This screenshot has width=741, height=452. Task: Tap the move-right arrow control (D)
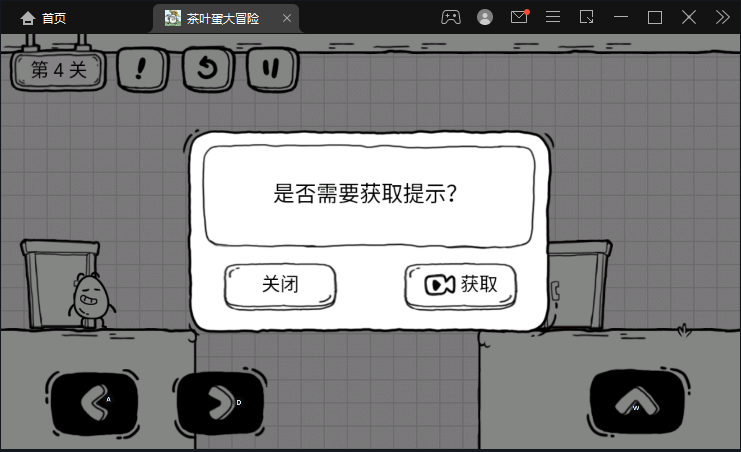(220, 403)
